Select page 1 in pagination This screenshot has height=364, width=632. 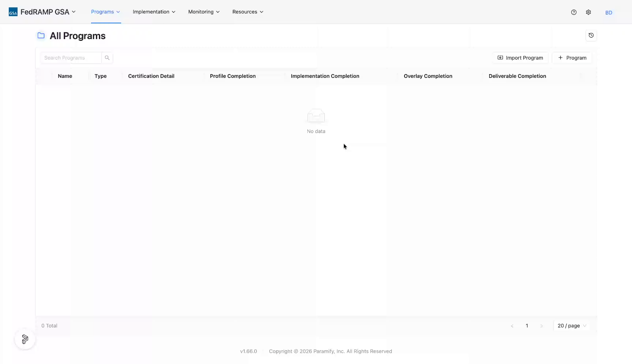(x=527, y=326)
